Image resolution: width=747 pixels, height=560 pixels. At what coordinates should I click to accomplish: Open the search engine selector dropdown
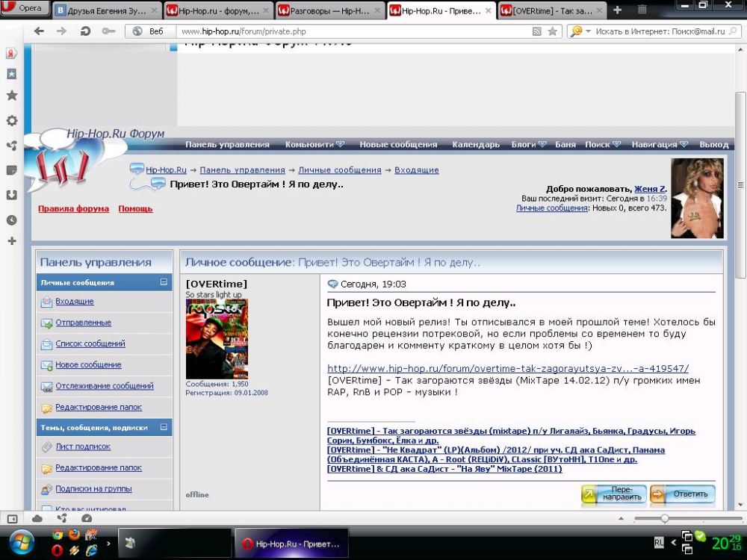click(x=580, y=31)
